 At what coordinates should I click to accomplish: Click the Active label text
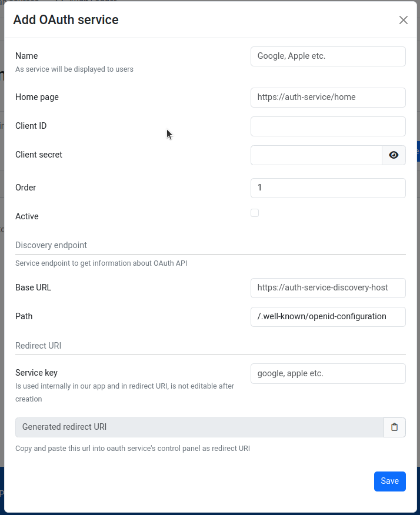click(x=27, y=216)
